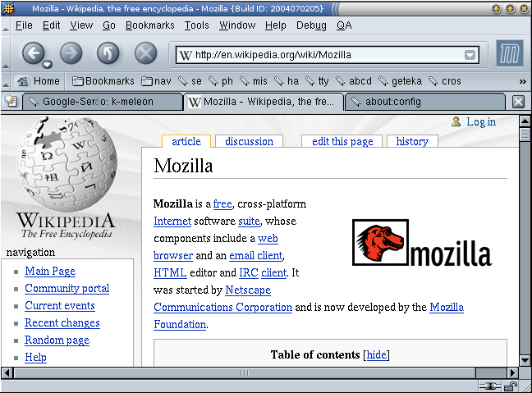Open the Back button history dropdown arrow
Viewport: 532px width, 393px height.
[47, 65]
